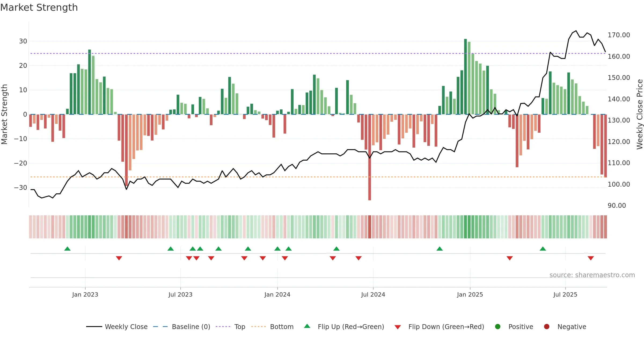The height and width of the screenshot is (362, 644).
Task: Click the Jul 2024 axis label
Action: [373, 294]
